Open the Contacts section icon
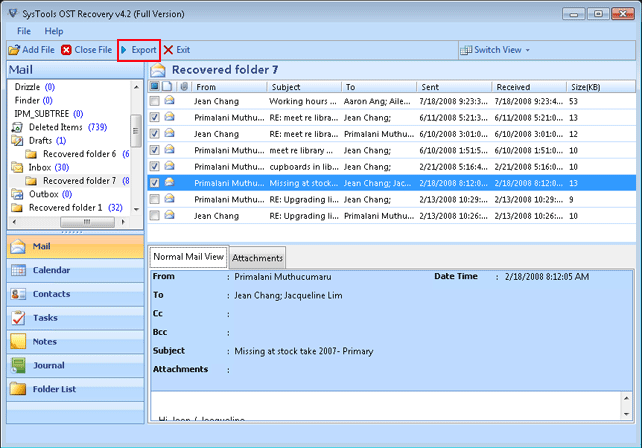Viewport: 642px width, 448px height. (19, 294)
